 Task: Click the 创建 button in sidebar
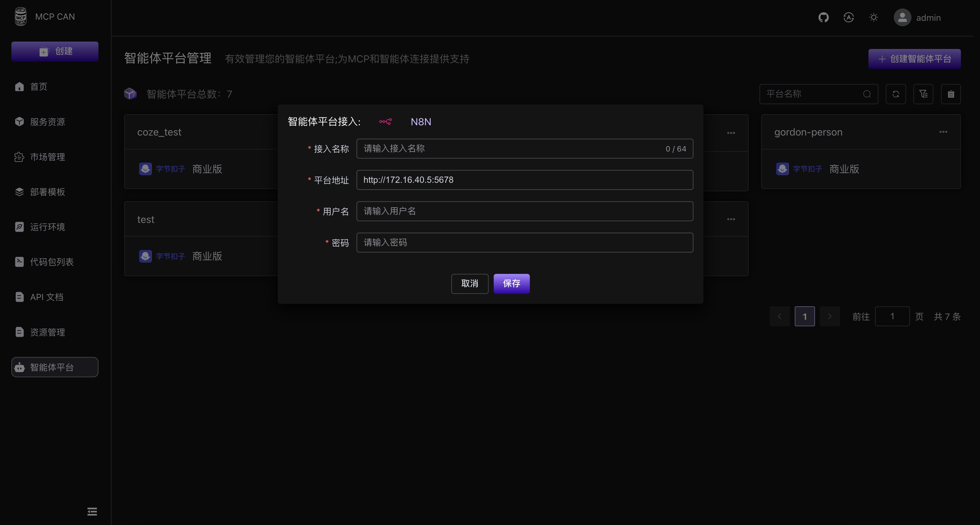pos(55,52)
